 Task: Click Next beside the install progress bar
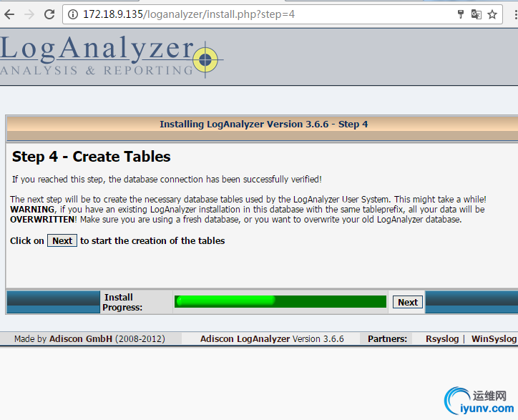pos(408,302)
